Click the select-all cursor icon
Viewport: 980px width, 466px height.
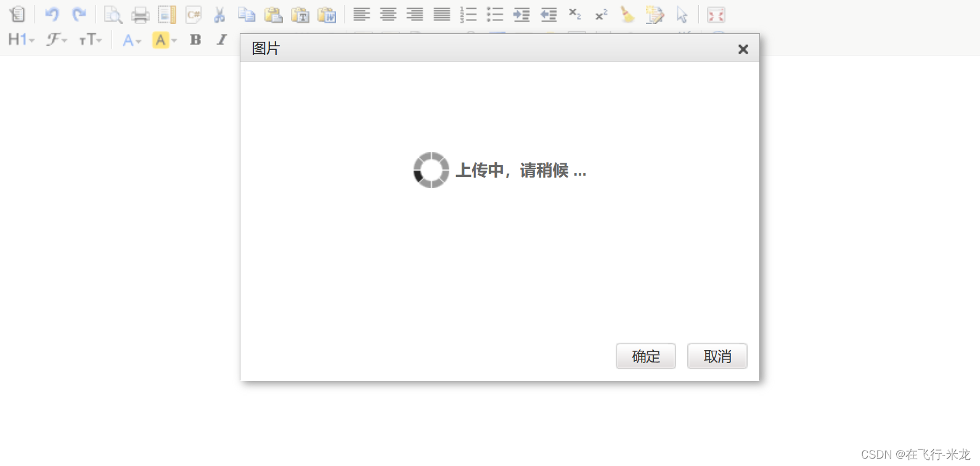coord(682,14)
